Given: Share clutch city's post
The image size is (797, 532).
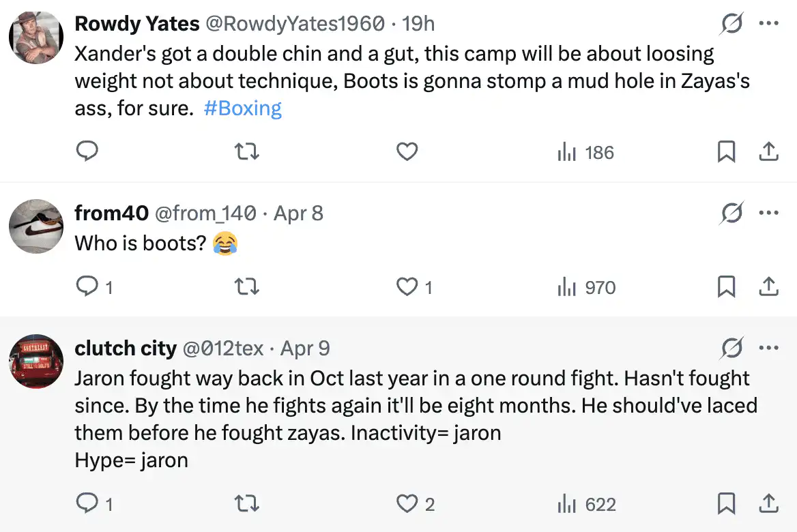Looking at the screenshot, I should (x=768, y=503).
